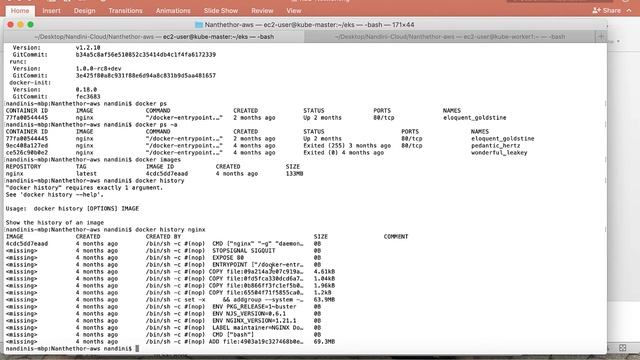The image size is (640, 360).
Task: Click the Share button in PowerPoint
Action: coord(607,11)
